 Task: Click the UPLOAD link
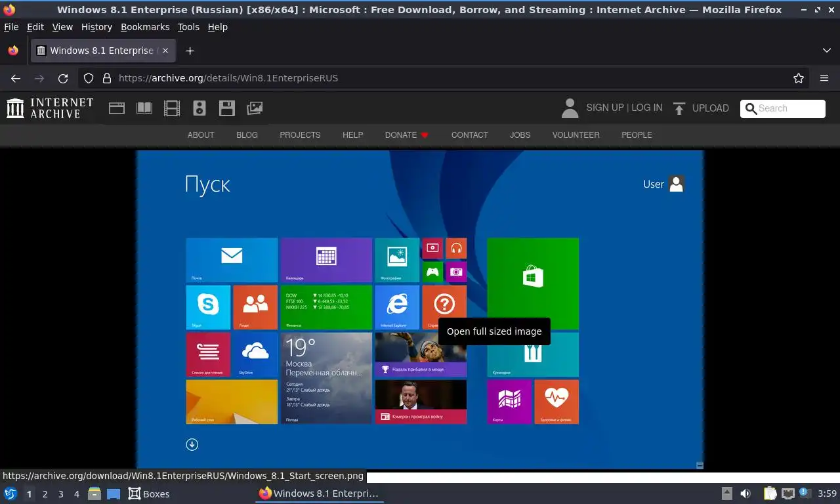[x=711, y=108]
